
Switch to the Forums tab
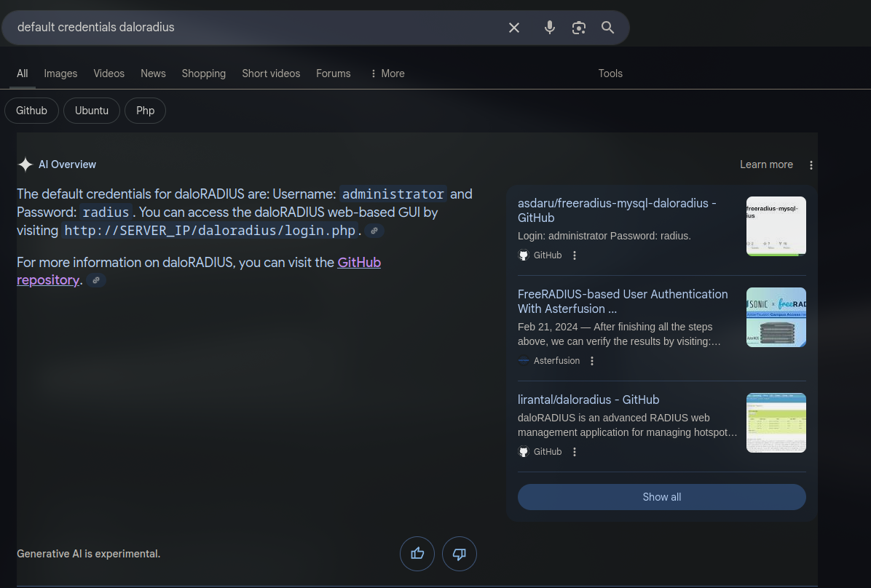(x=333, y=73)
